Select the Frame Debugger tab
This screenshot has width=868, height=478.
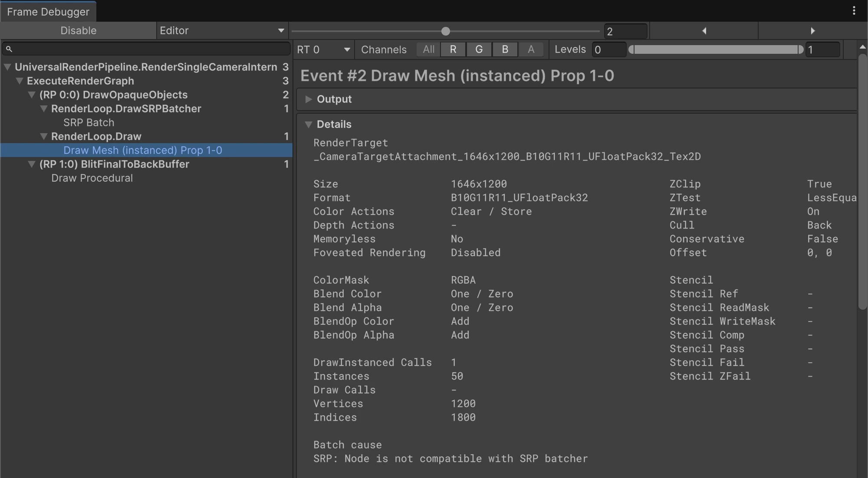(48, 12)
